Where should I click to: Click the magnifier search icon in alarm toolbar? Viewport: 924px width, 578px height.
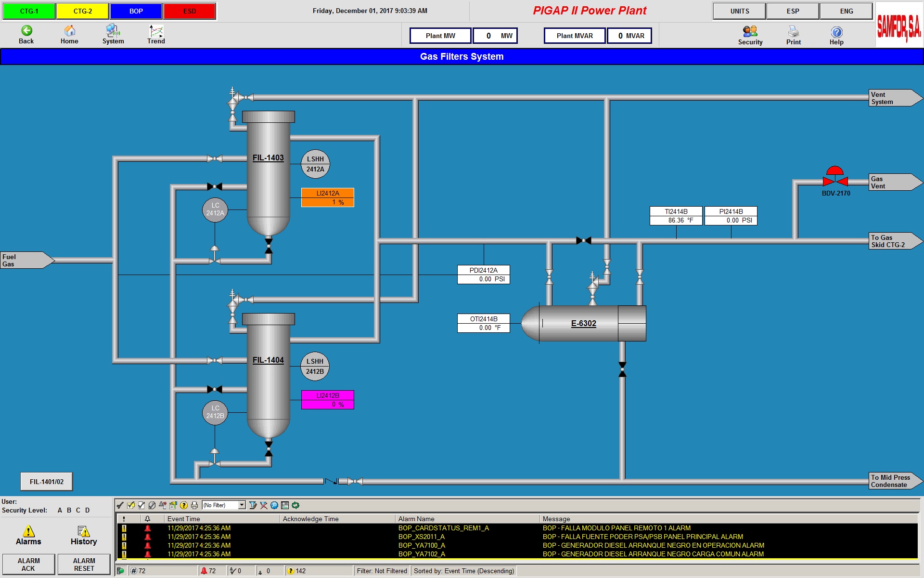pyautogui.click(x=274, y=505)
